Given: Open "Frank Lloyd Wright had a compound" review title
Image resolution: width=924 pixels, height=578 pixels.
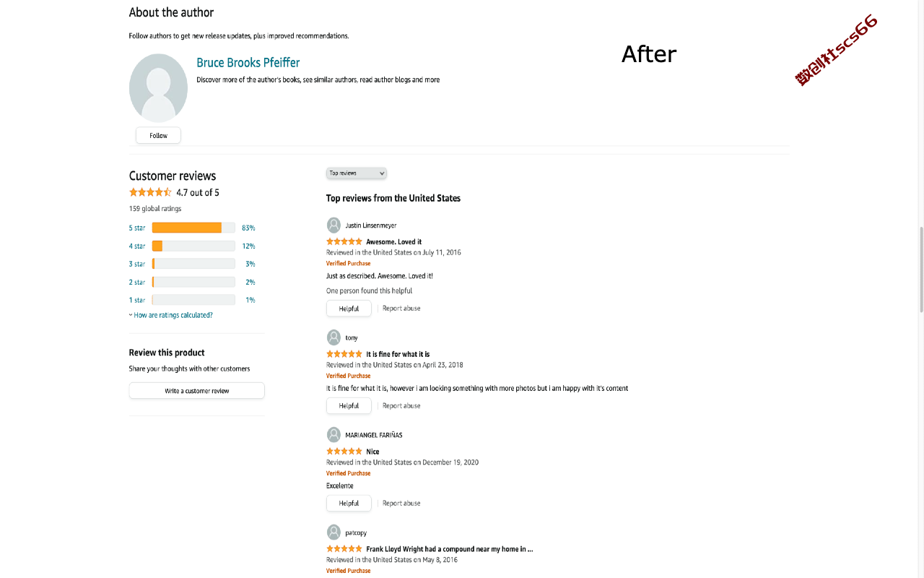Looking at the screenshot, I should (x=449, y=549).
